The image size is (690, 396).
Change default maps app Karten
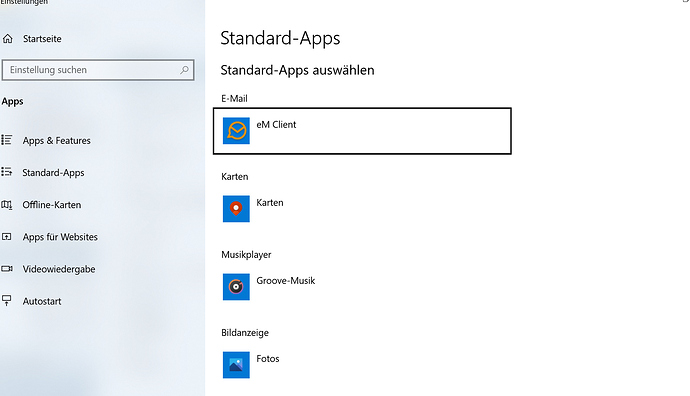point(362,209)
